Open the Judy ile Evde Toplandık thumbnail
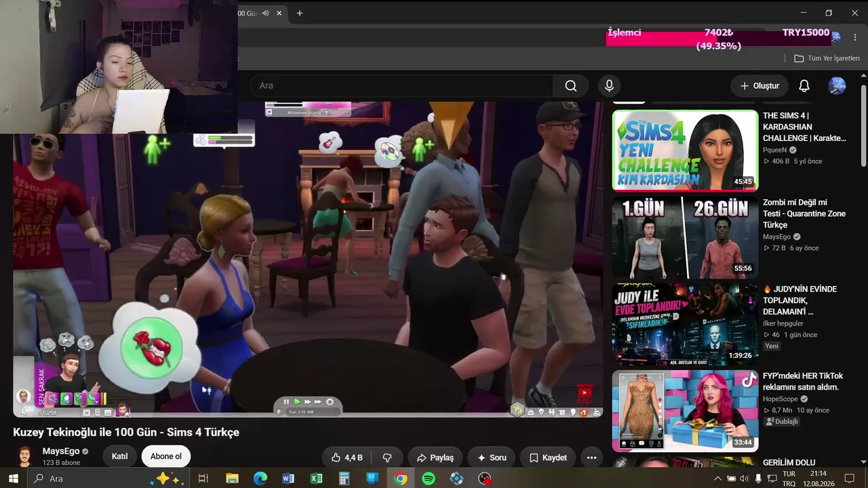This screenshot has height=488, width=868. pos(685,324)
